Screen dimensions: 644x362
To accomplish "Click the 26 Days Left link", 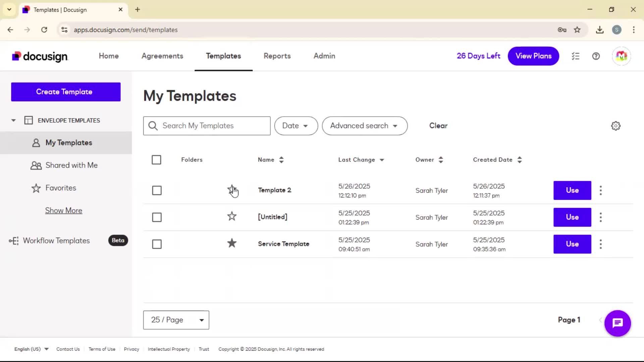I will (478, 56).
